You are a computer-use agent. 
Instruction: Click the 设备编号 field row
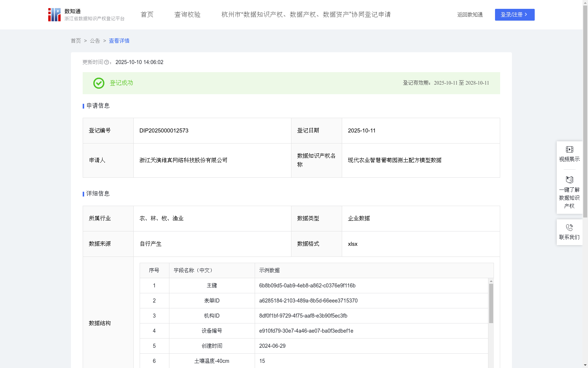(314, 331)
